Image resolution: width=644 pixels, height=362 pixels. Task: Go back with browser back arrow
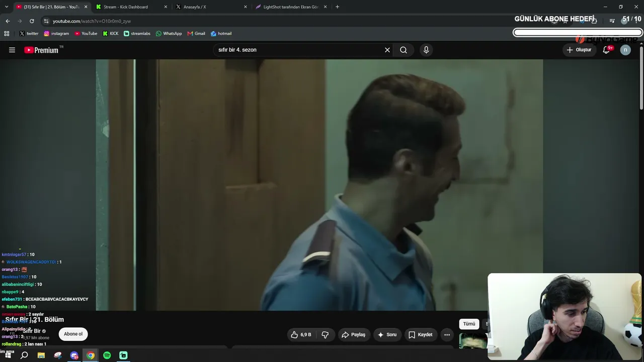click(x=8, y=21)
